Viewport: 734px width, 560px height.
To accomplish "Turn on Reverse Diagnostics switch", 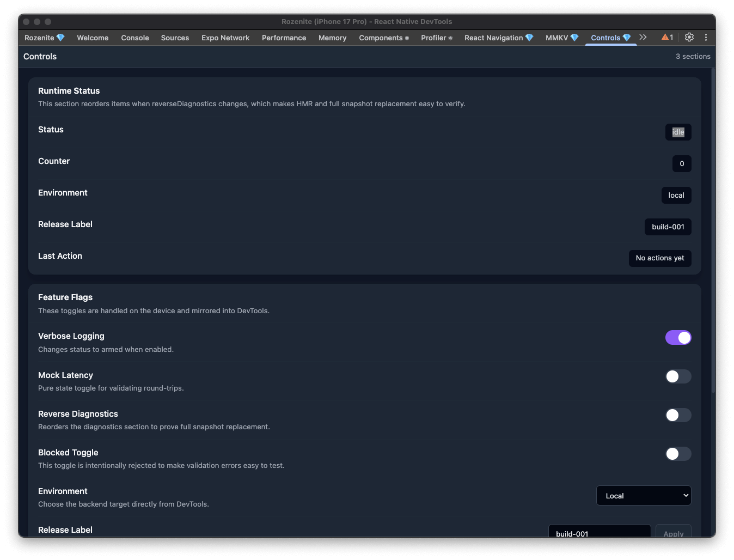I will tap(678, 415).
